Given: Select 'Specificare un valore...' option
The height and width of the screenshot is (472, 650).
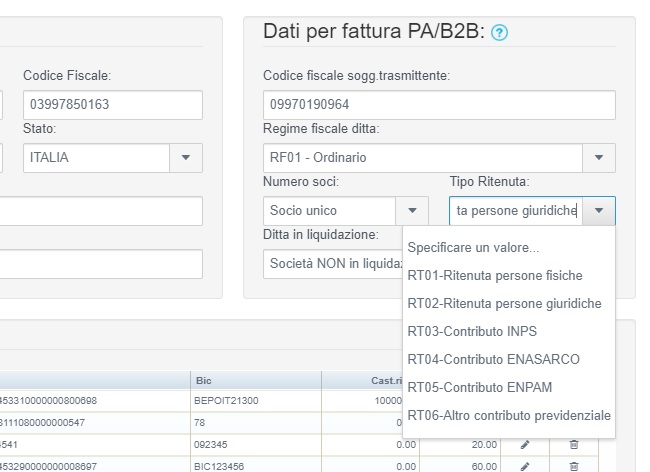Looking at the screenshot, I should click(x=473, y=247).
